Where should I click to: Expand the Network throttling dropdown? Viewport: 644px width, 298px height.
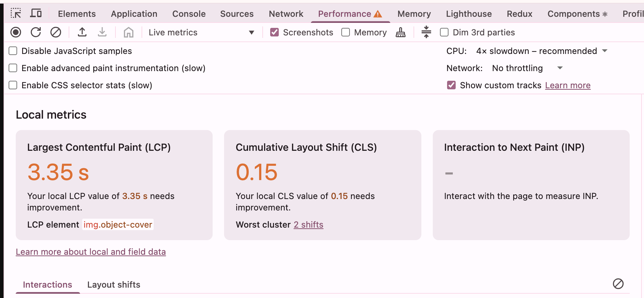pyautogui.click(x=527, y=68)
